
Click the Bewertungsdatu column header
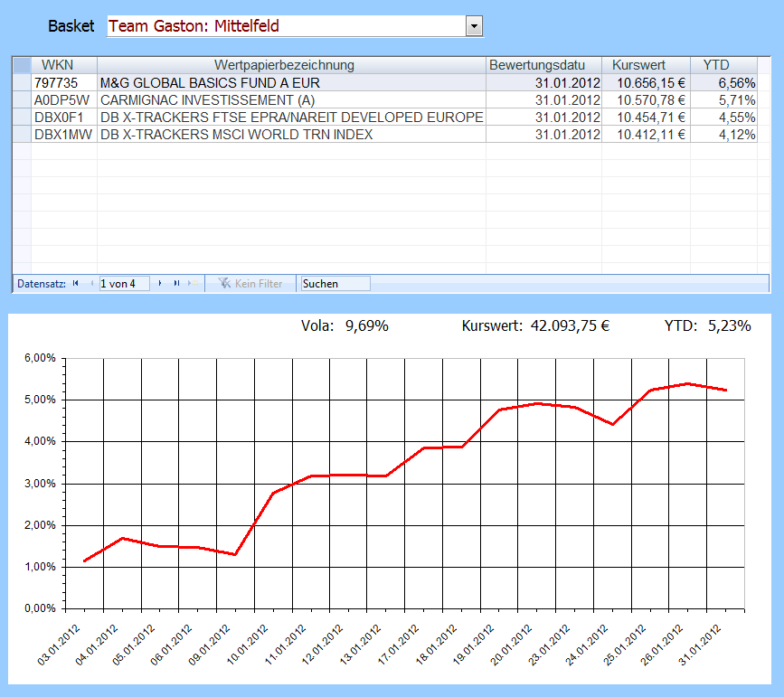543,65
